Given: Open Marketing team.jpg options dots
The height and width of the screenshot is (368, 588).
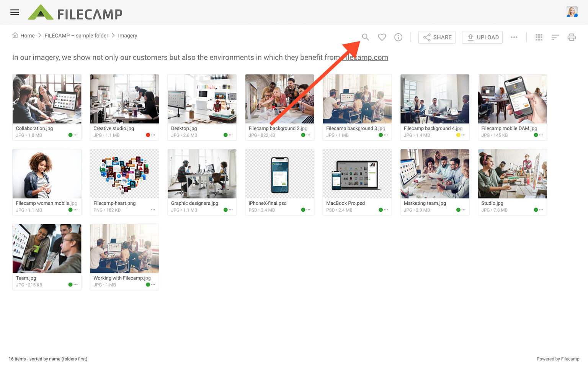Looking at the screenshot, I should [464, 210].
